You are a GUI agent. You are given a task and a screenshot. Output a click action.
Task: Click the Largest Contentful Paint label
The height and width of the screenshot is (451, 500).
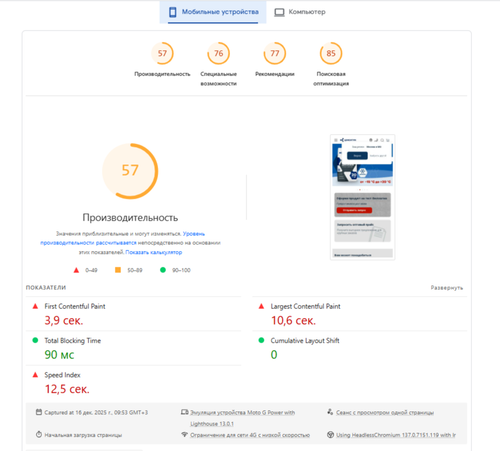pos(305,306)
